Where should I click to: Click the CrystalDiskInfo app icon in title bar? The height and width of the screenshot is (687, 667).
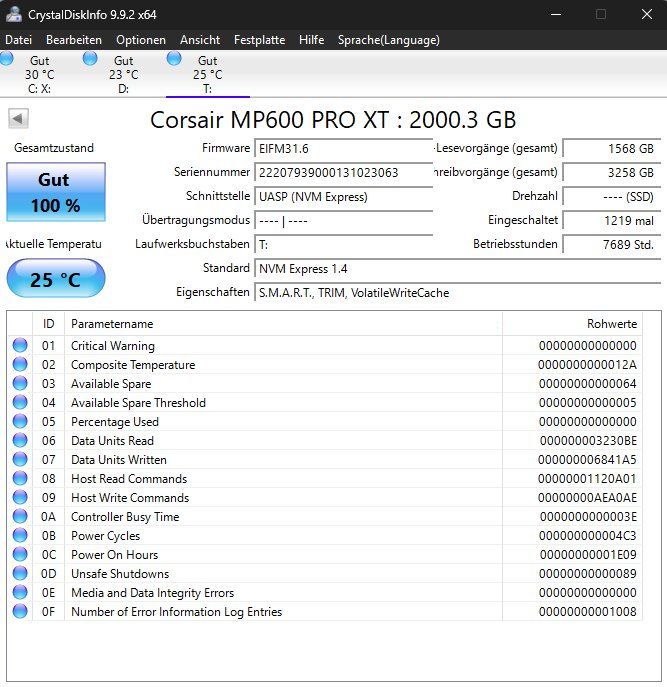pos(14,14)
